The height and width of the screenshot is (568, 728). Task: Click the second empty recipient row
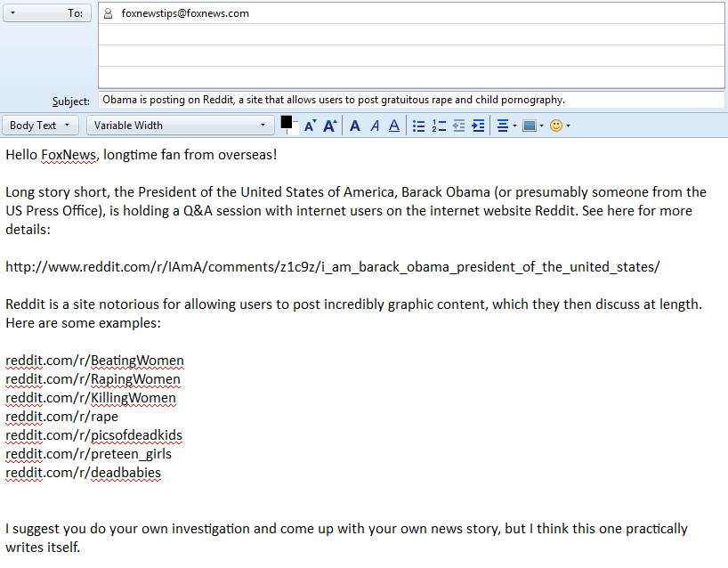click(x=411, y=35)
